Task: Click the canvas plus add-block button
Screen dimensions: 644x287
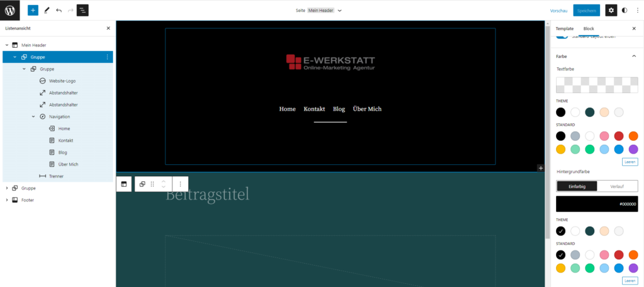Action: coord(540,168)
